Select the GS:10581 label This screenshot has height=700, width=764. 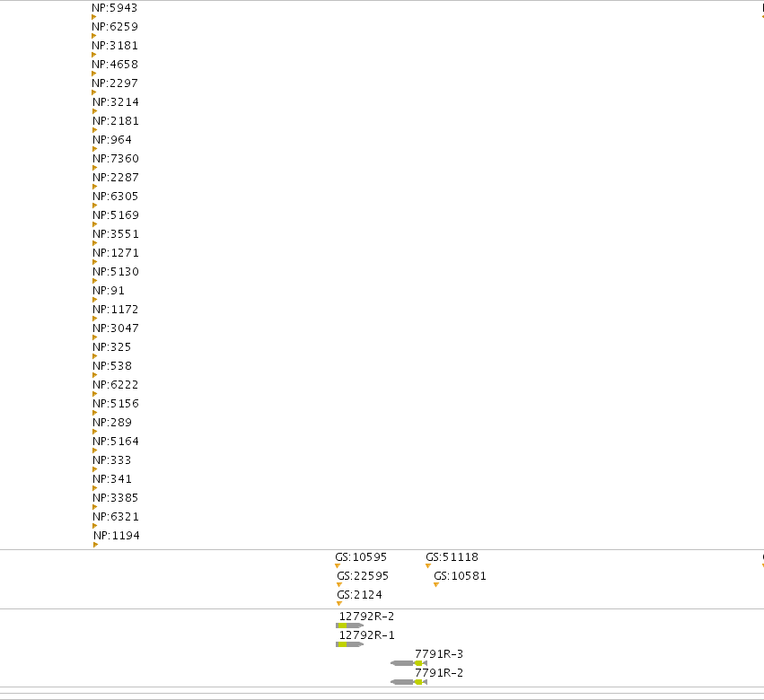pyautogui.click(x=460, y=576)
